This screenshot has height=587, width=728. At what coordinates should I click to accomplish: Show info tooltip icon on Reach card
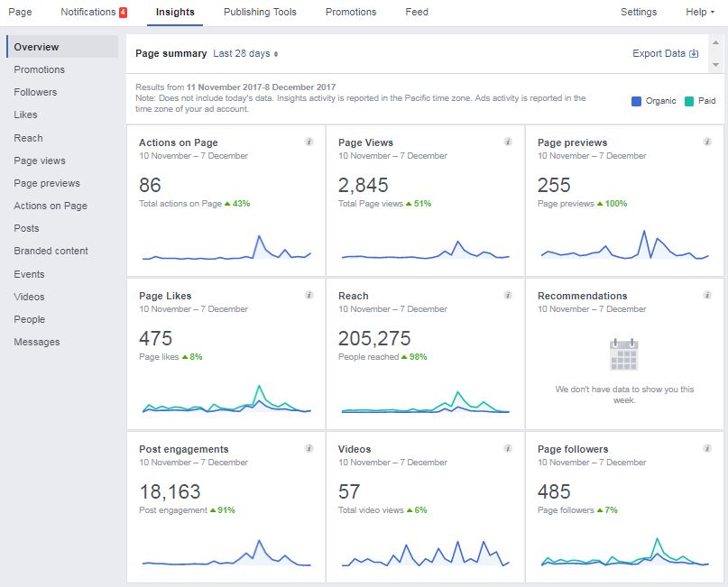[x=508, y=295]
